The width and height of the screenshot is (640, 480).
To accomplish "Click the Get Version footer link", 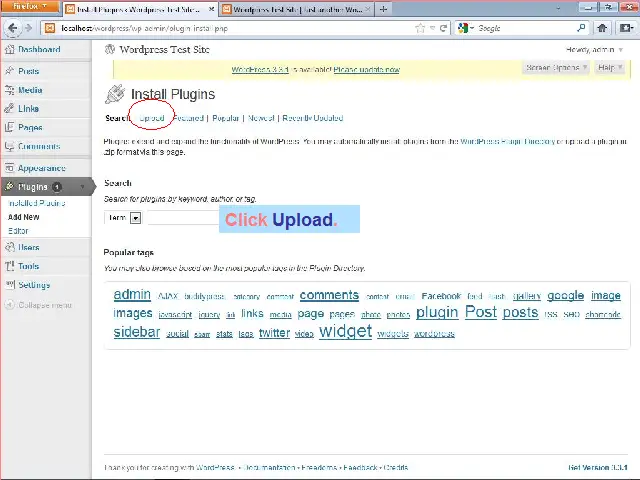I will click(598, 468).
